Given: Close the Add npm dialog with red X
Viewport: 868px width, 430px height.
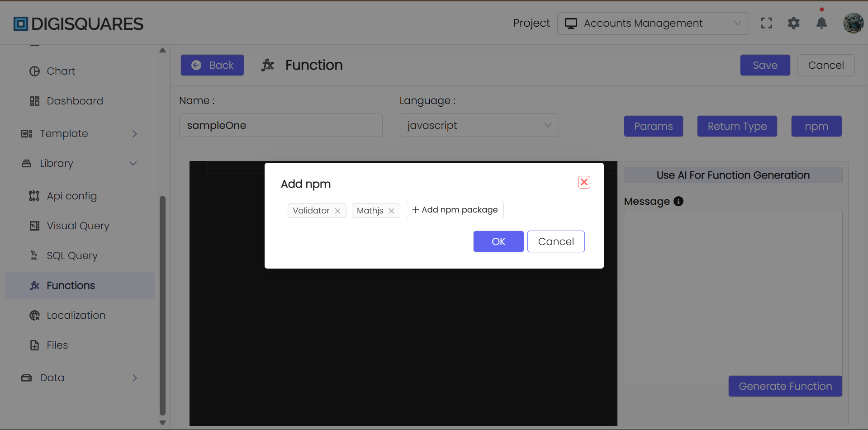Looking at the screenshot, I should point(584,182).
